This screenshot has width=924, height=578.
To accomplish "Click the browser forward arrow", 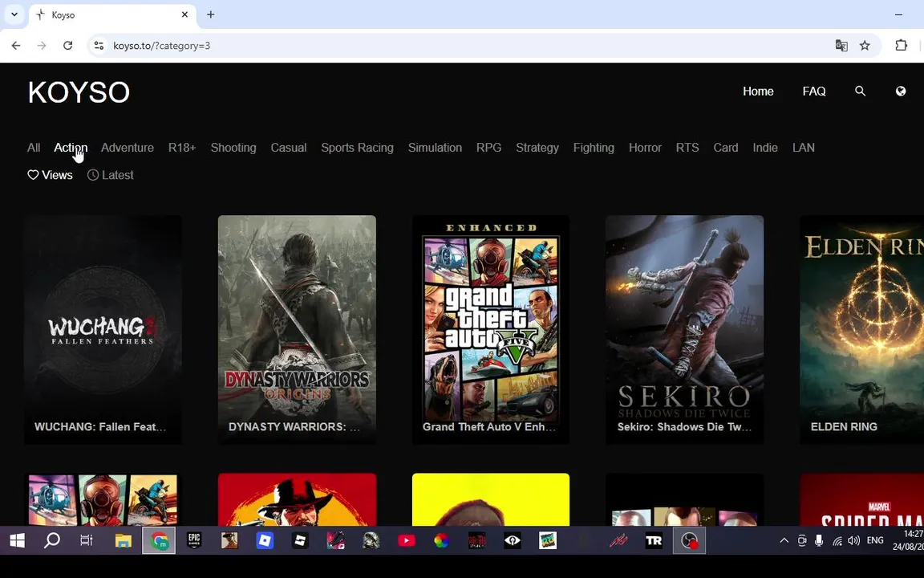I will pyautogui.click(x=42, y=46).
